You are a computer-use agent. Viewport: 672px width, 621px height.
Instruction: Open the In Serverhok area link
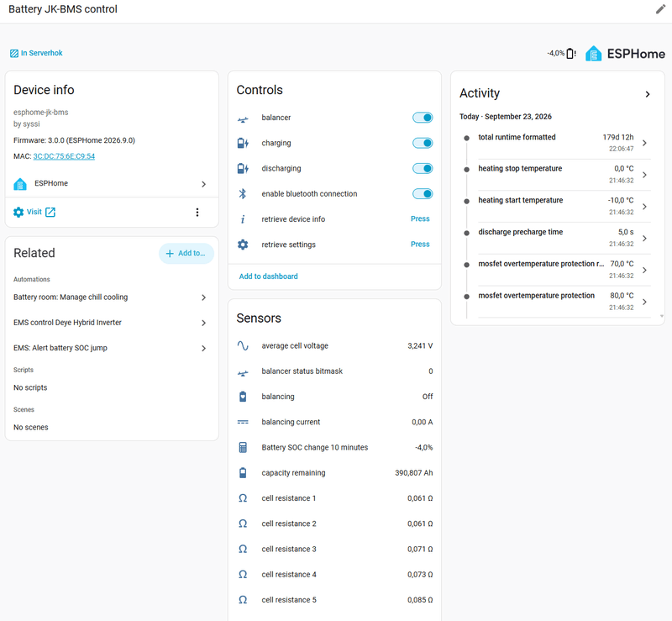tap(41, 53)
